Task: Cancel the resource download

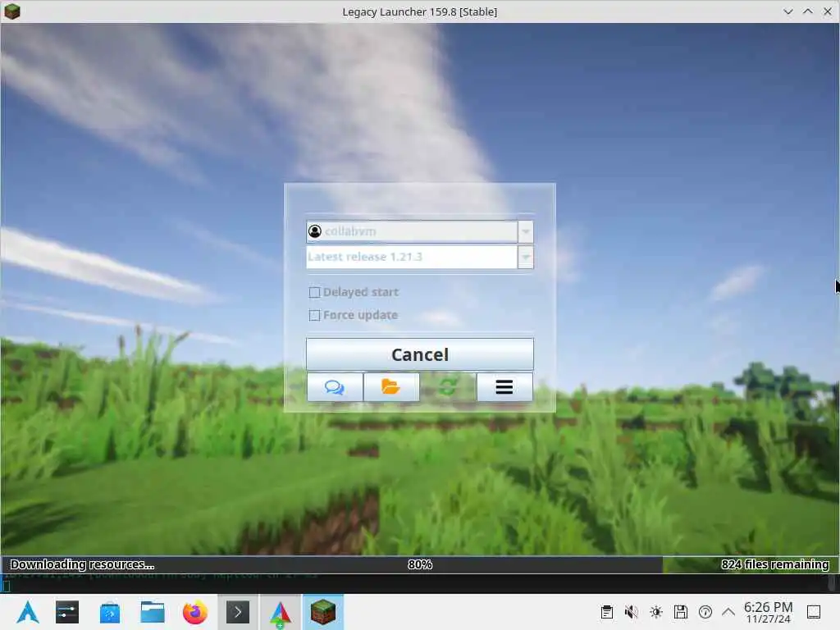Action: (x=419, y=354)
